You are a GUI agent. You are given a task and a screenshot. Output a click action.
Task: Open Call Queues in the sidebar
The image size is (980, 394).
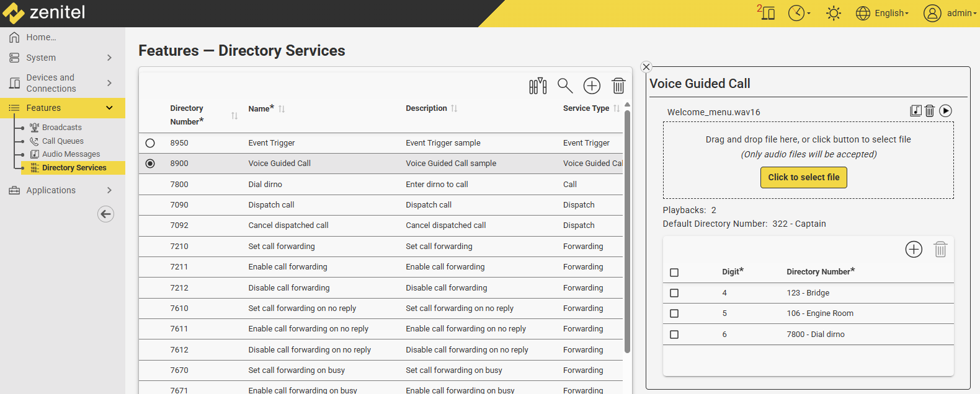[x=63, y=141]
